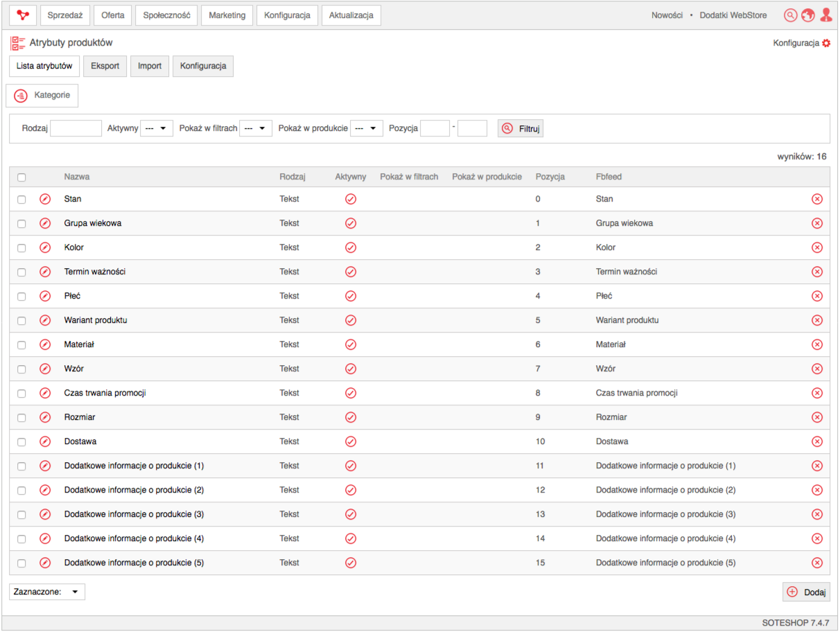The width and height of the screenshot is (840, 634).
Task: Click the Dodaj button
Action: tap(806, 592)
